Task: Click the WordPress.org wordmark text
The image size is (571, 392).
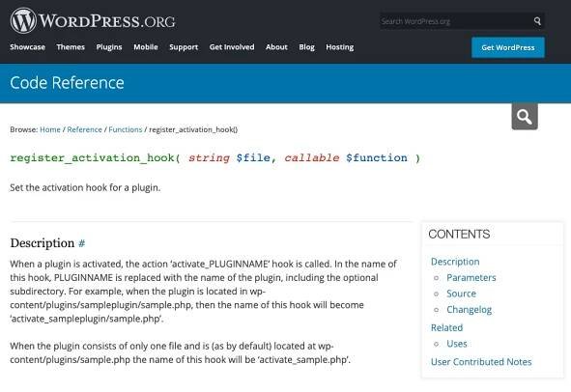Action: coord(107,21)
